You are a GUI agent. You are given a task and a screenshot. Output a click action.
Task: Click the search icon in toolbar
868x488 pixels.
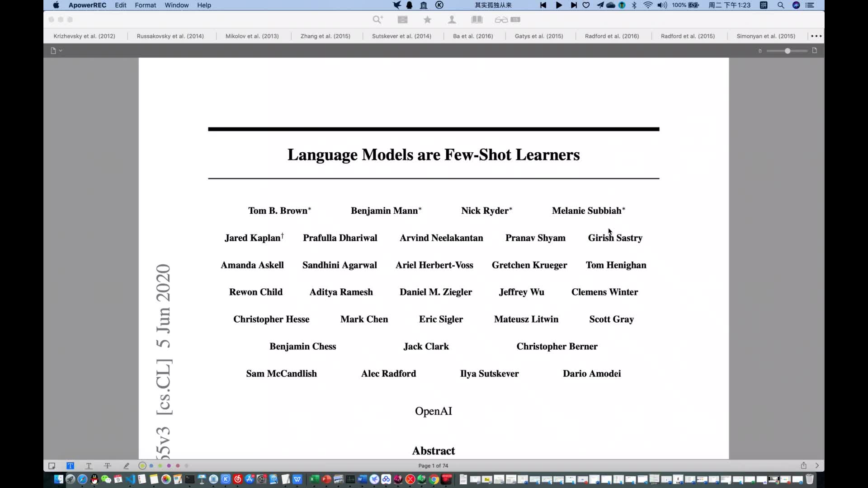click(377, 19)
